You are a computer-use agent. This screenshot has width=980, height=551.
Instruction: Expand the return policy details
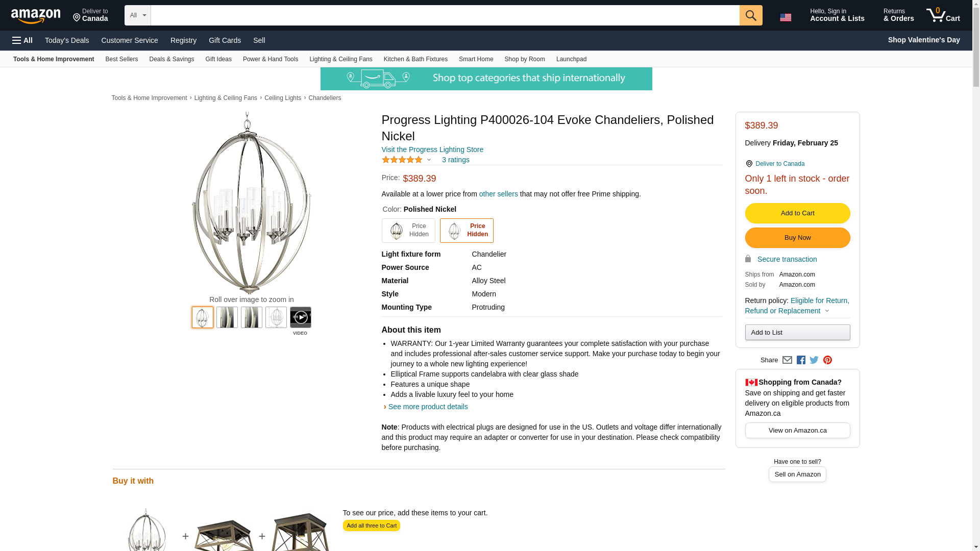point(827,311)
